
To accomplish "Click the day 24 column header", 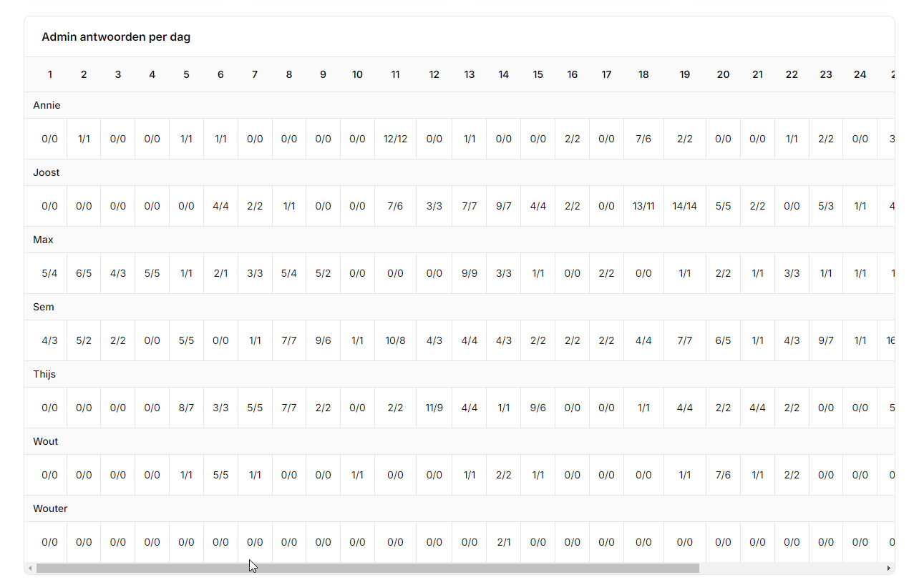I will click(860, 74).
